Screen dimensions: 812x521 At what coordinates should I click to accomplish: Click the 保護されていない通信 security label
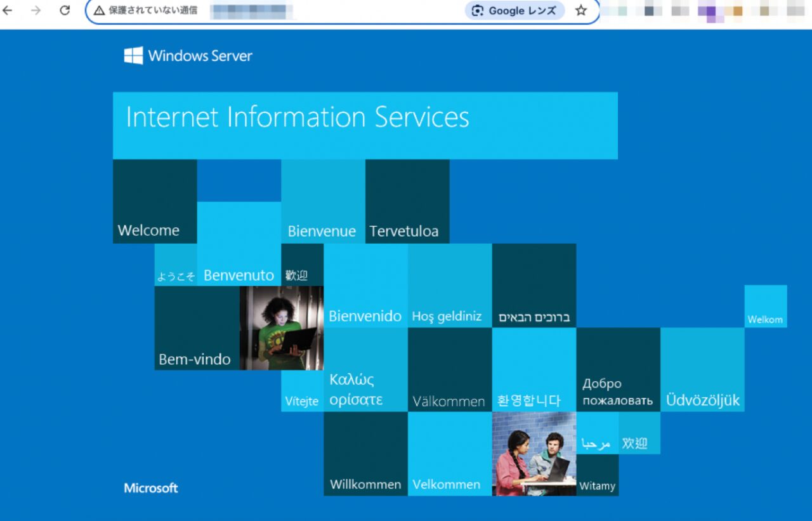(153, 11)
